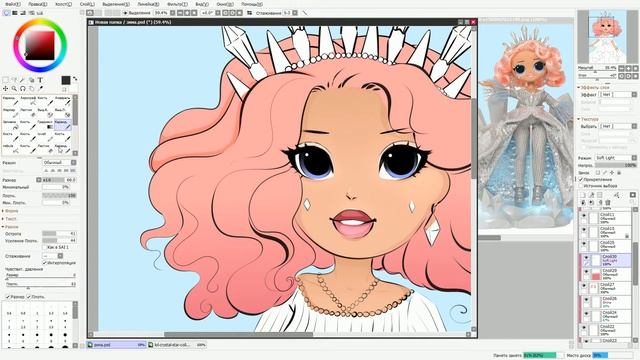Toggle pressure Размер checkbox
Screen dimensions: 640x360
point(7,297)
